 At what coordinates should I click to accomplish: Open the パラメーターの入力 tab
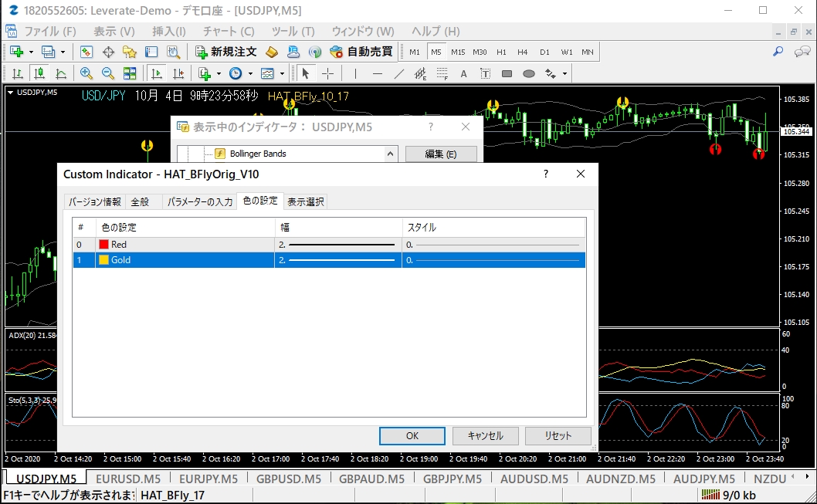[x=200, y=201]
